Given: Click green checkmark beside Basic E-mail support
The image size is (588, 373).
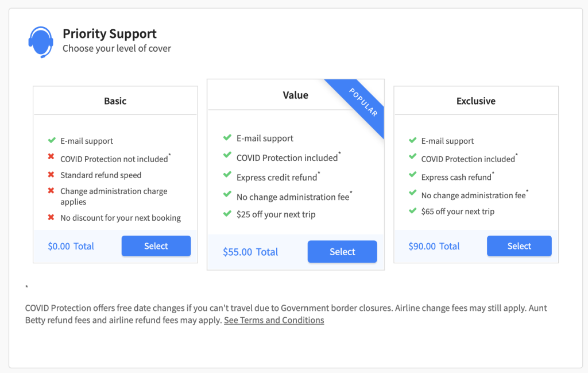Looking at the screenshot, I should click(52, 140).
